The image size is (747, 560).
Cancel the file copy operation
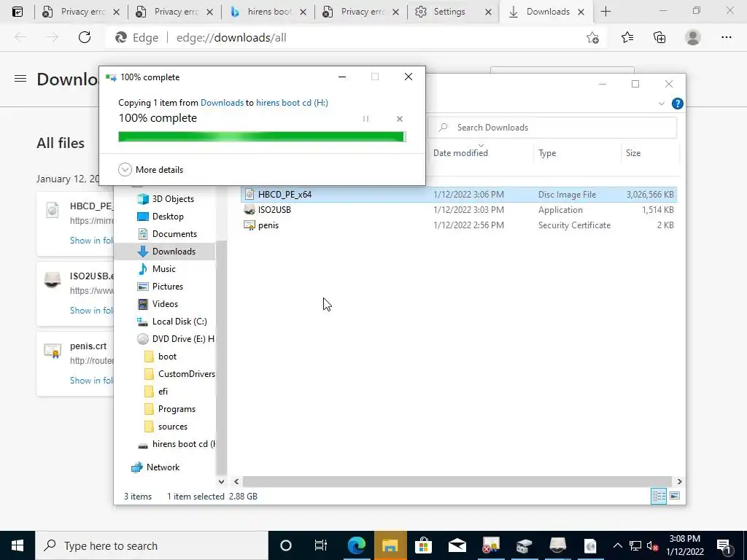pyautogui.click(x=400, y=119)
